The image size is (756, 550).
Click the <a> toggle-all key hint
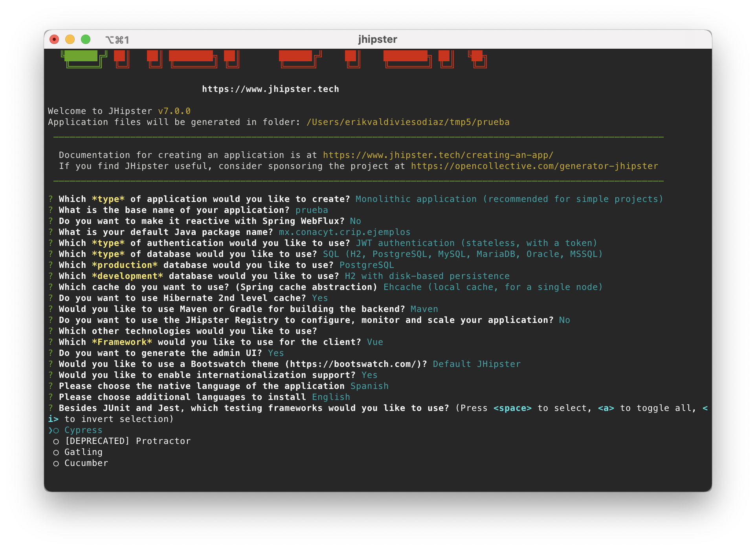coord(606,408)
